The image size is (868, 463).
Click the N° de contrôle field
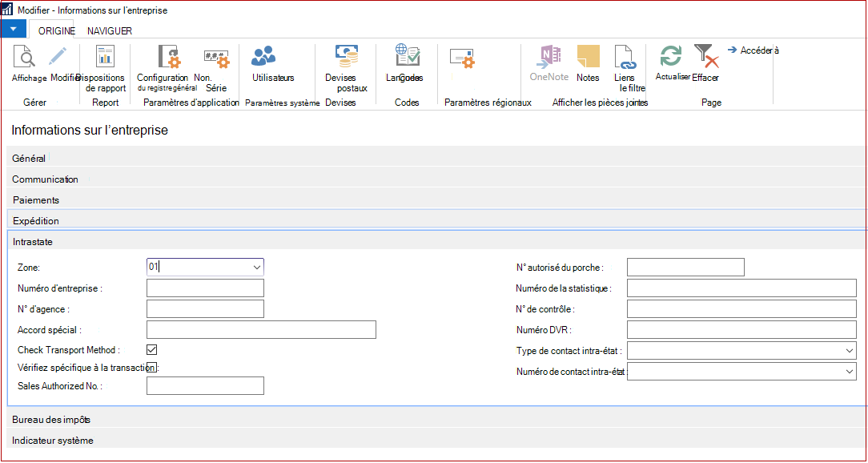741,308
